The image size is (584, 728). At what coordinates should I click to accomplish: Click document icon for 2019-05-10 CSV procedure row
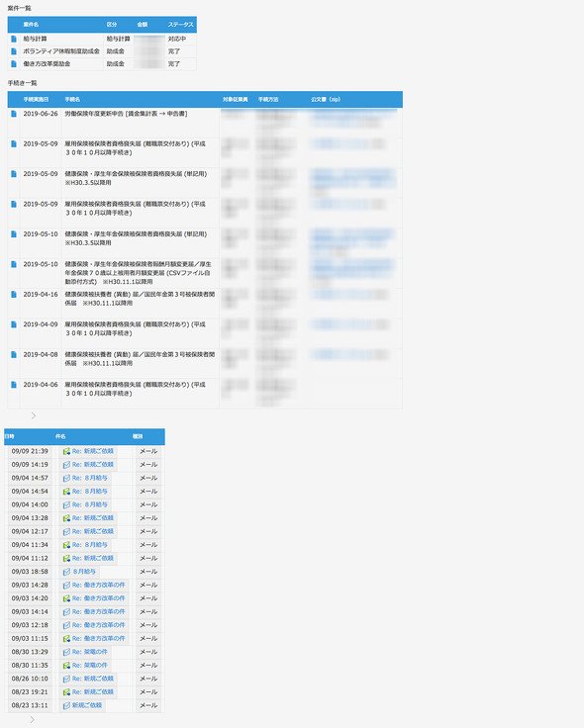click(x=14, y=264)
